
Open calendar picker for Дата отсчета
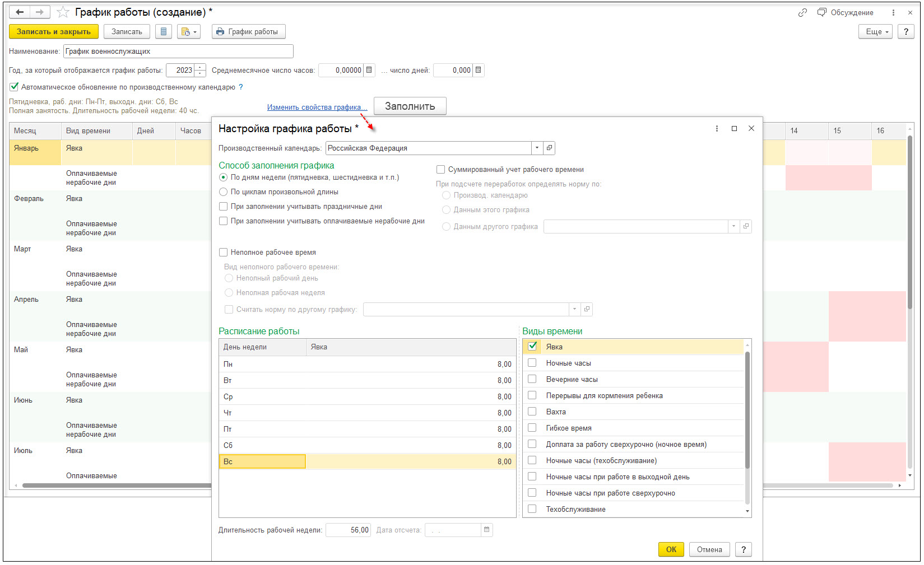487,530
